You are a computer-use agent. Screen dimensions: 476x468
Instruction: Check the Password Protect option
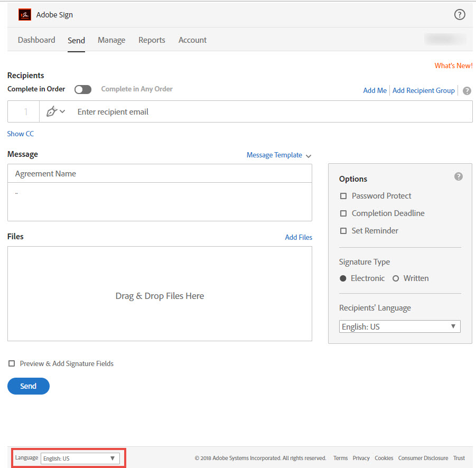coord(343,196)
